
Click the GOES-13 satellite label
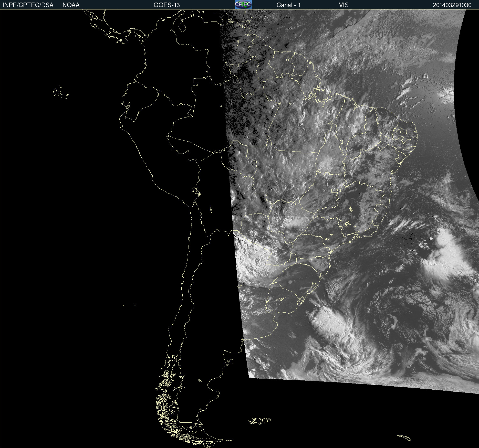pyautogui.click(x=167, y=5)
